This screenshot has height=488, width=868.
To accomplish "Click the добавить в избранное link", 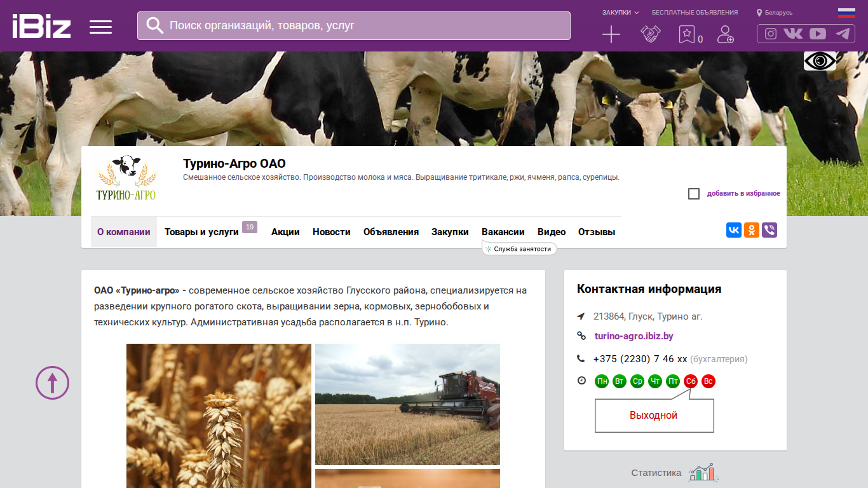I will (743, 194).
